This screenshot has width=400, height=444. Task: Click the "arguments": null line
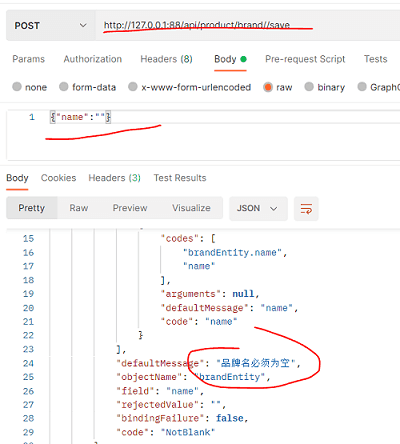(x=210, y=294)
